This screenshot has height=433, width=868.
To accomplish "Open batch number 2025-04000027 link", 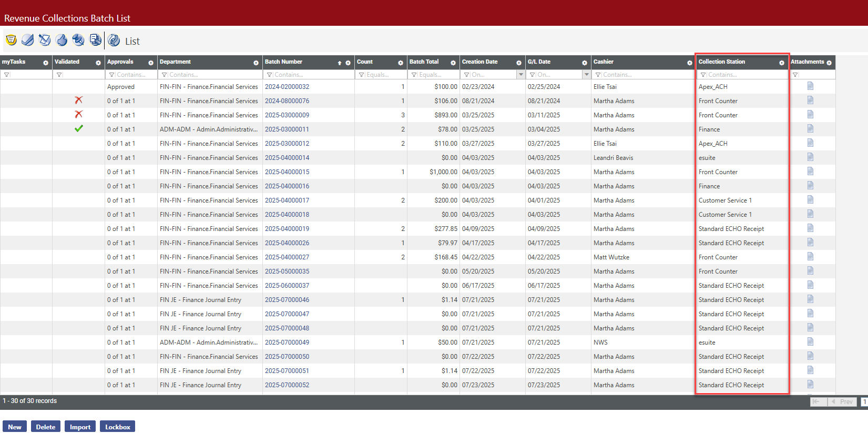I will [x=287, y=257].
